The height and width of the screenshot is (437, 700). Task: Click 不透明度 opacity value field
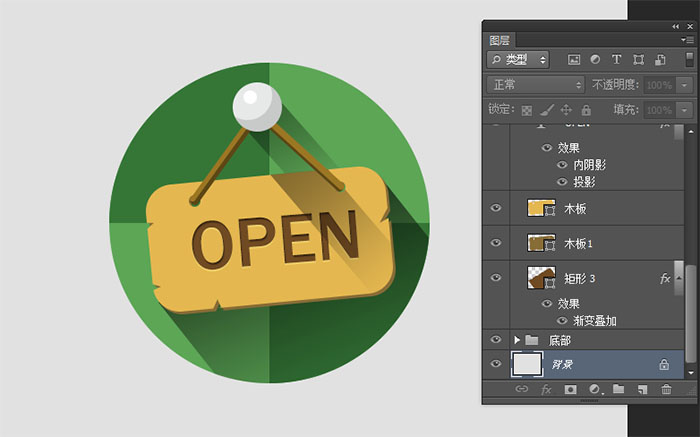pyautogui.click(x=660, y=85)
